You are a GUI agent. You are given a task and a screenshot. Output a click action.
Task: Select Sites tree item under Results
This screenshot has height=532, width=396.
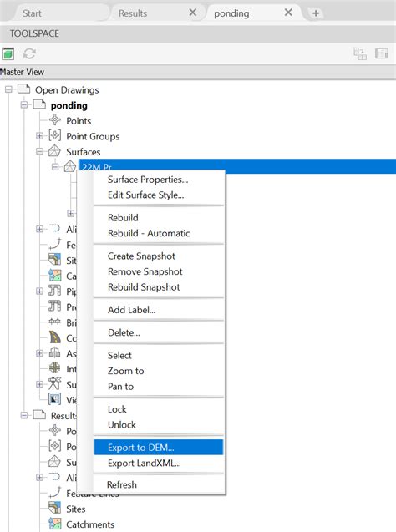tap(76, 509)
